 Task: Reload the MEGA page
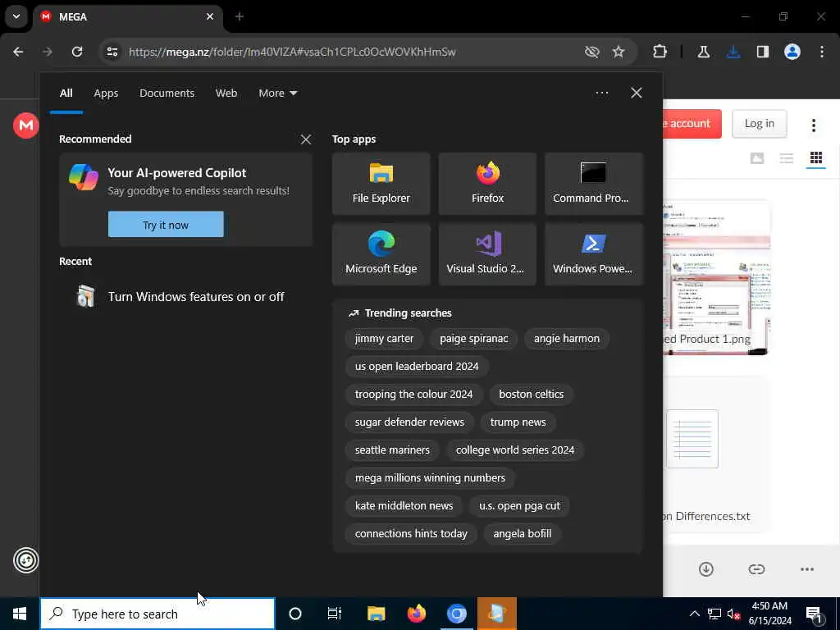(x=77, y=52)
